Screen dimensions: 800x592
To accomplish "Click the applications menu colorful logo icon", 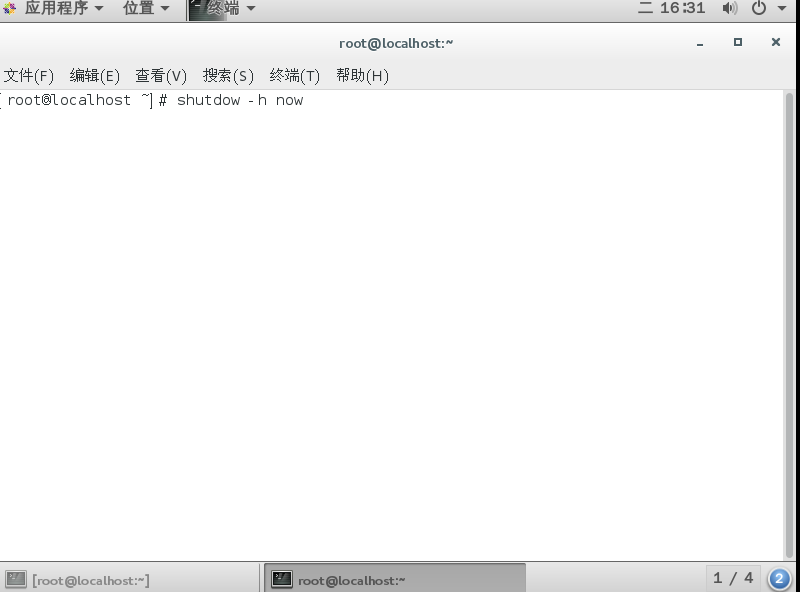I will click(x=10, y=8).
